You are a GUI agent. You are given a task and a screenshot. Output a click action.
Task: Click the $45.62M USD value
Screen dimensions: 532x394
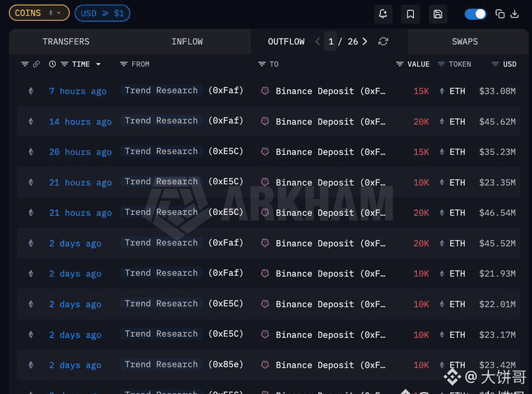point(497,121)
